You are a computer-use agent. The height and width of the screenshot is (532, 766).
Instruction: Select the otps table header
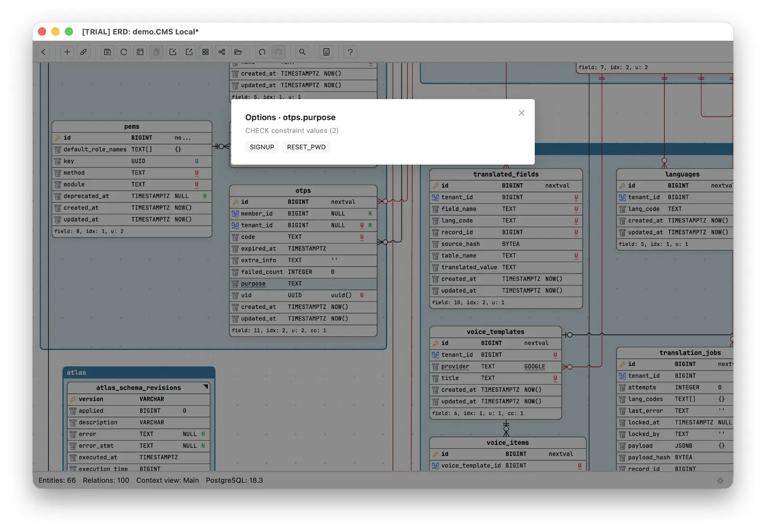click(x=303, y=190)
